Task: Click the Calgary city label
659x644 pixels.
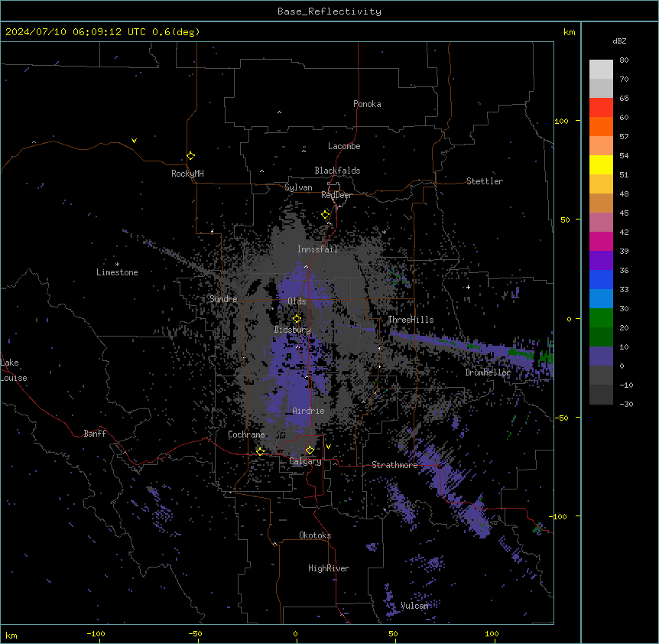Action: 305,461
